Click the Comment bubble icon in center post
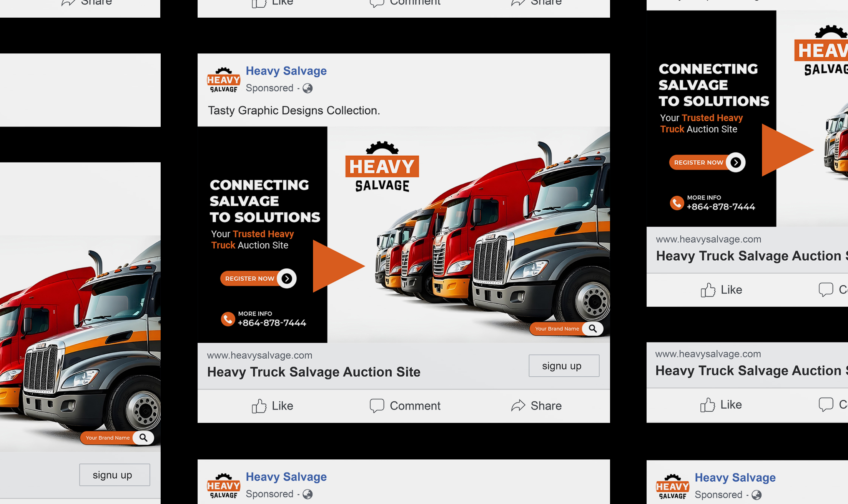The width and height of the screenshot is (848, 504). coord(377,406)
